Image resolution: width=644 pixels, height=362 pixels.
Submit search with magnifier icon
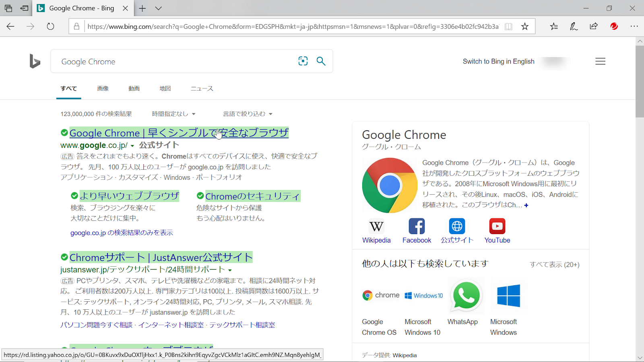coord(321,61)
